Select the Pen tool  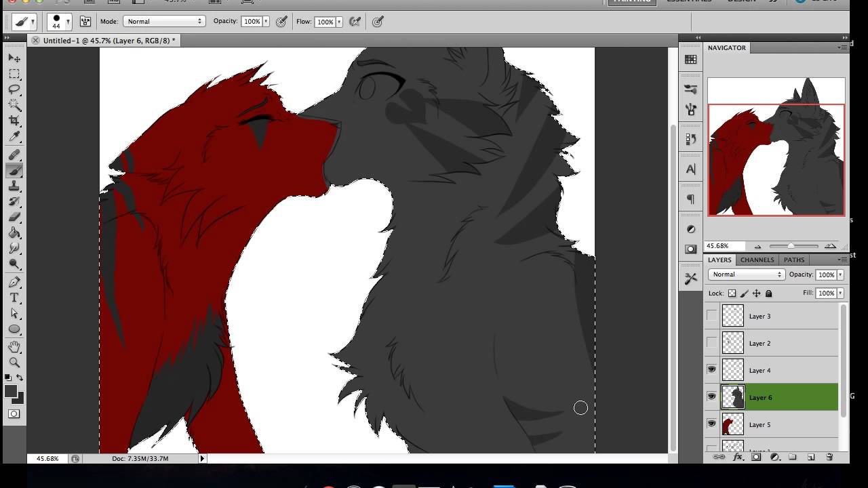[x=14, y=283]
